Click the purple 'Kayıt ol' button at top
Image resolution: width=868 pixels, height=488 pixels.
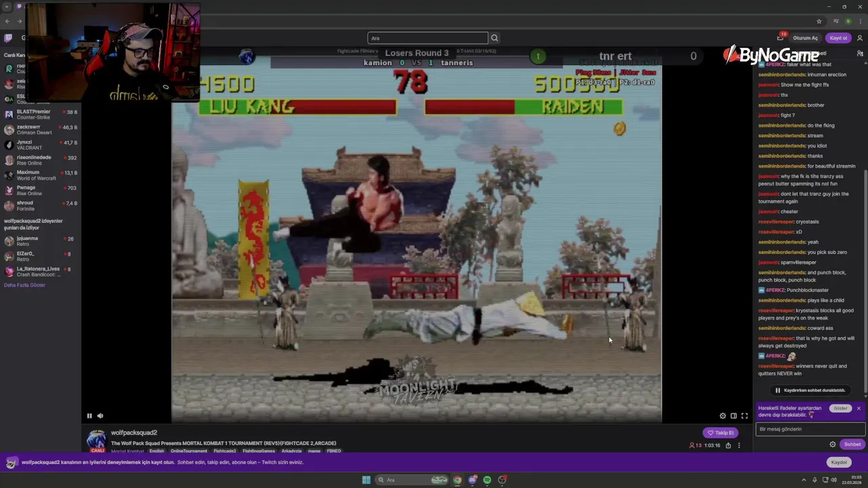point(838,38)
